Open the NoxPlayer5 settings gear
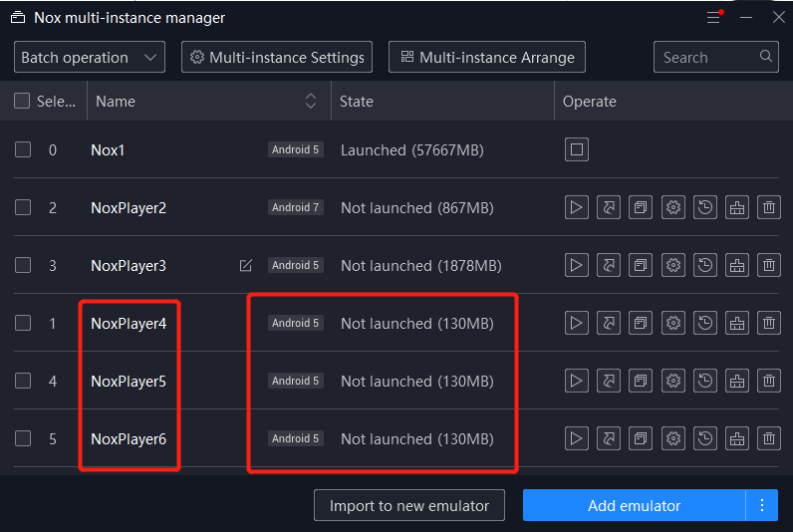This screenshot has width=793, height=532. click(x=673, y=381)
